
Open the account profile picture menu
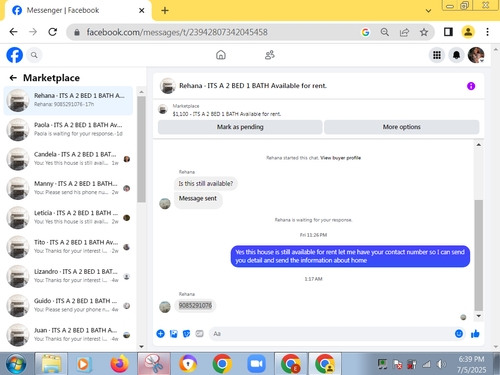pos(476,55)
